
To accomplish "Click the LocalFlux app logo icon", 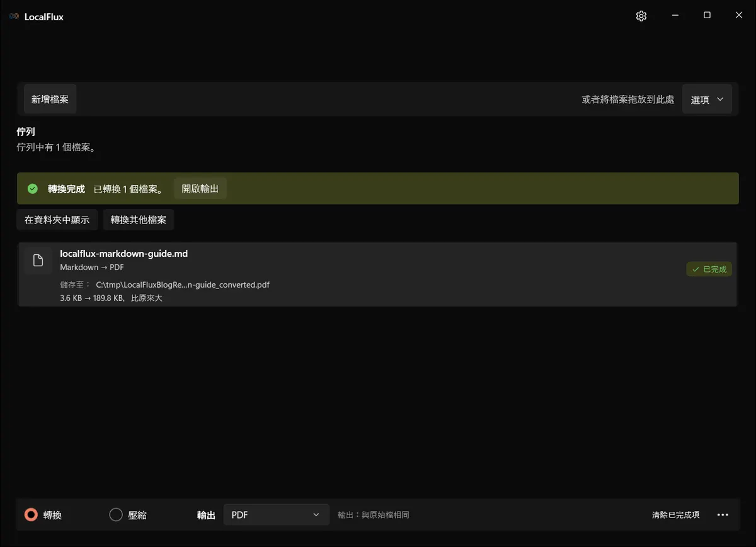I will [14, 17].
